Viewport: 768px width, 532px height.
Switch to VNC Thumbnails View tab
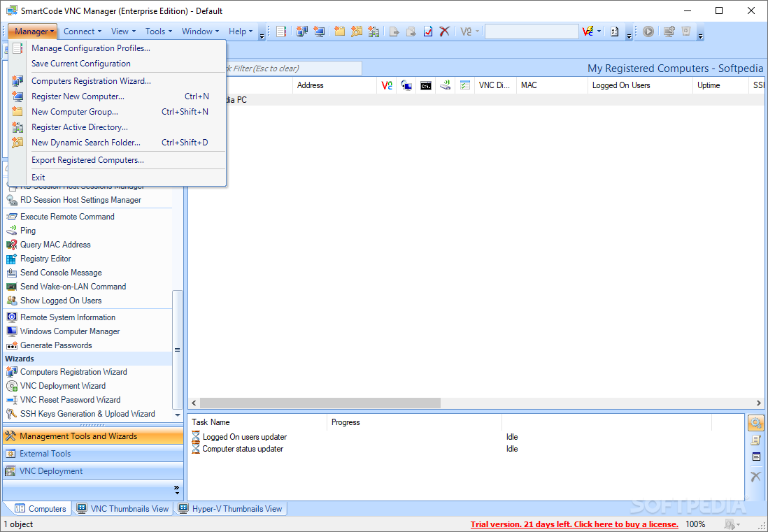pos(123,509)
